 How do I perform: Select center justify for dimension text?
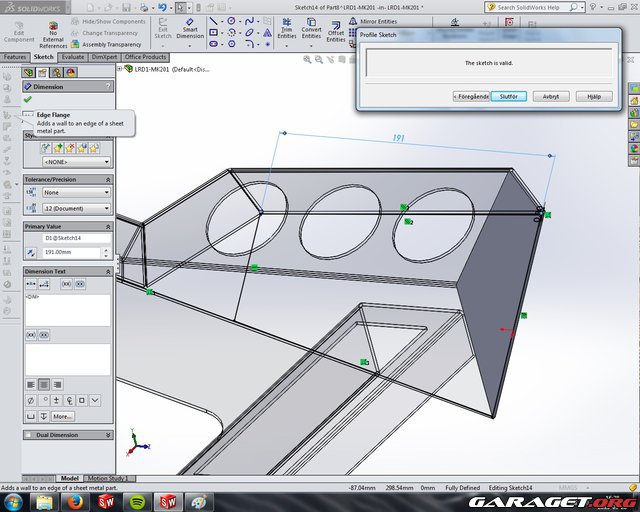point(44,384)
